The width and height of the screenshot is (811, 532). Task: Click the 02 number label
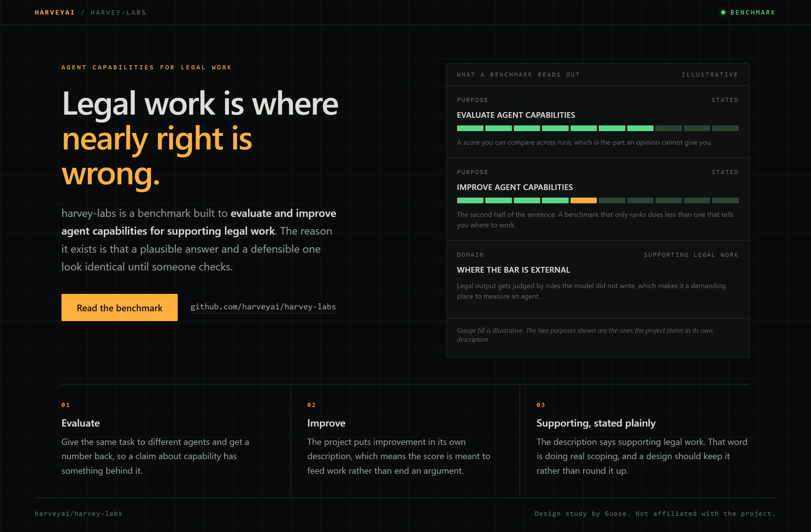[x=311, y=405]
